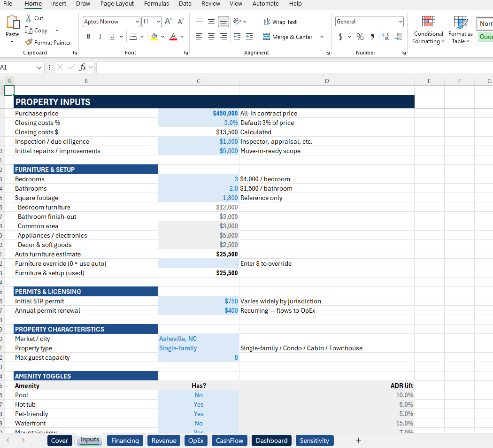The width and height of the screenshot is (493, 448).
Task: Expand Merge & Center options arrow
Action: (322, 37)
